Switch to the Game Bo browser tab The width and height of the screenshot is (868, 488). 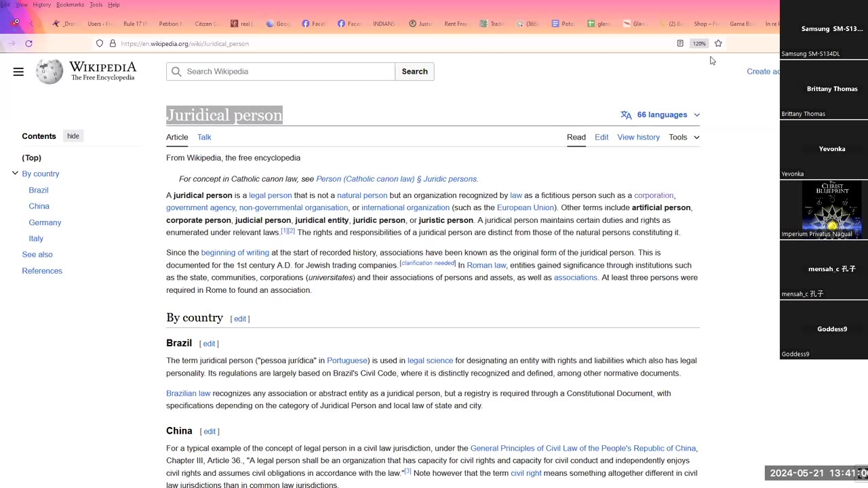[x=741, y=24]
